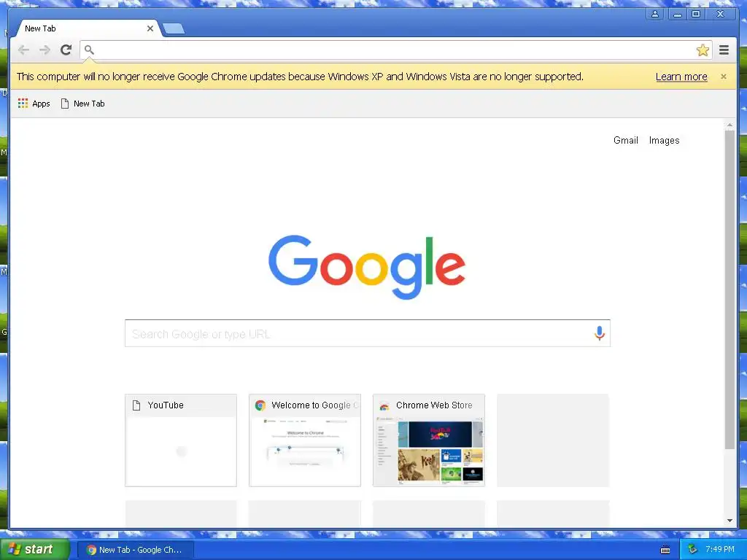Start voice search with microphone icon
This screenshot has height=560, width=747.
pos(600,333)
